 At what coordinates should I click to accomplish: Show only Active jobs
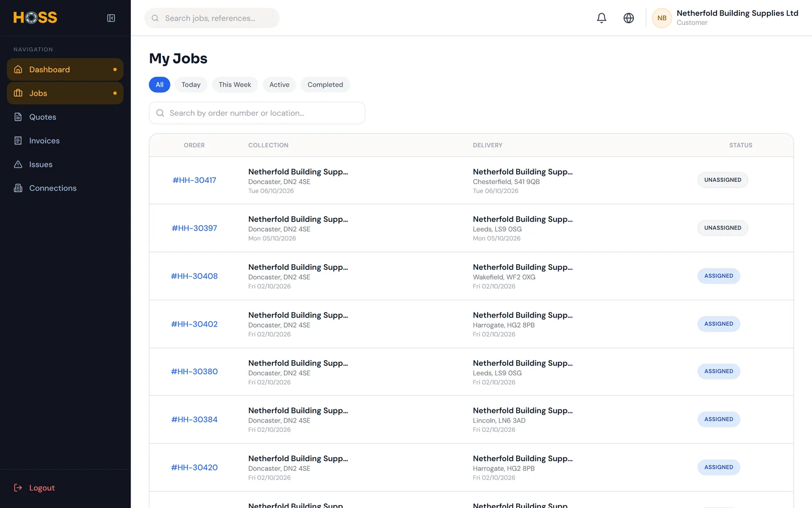pos(279,85)
